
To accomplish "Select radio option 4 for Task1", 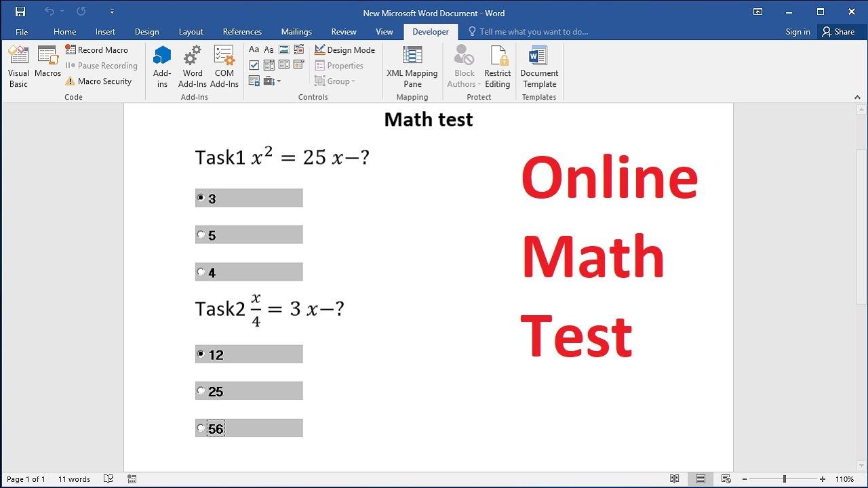I will (201, 272).
